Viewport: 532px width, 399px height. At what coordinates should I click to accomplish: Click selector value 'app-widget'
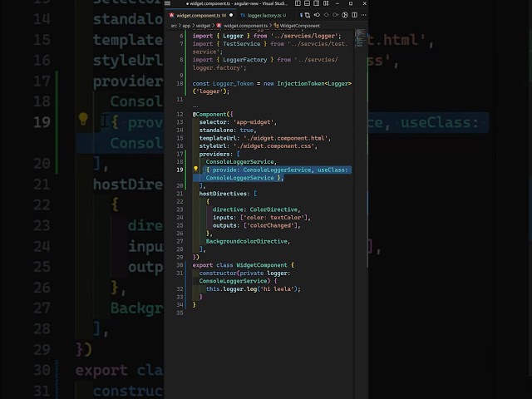[253, 122]
